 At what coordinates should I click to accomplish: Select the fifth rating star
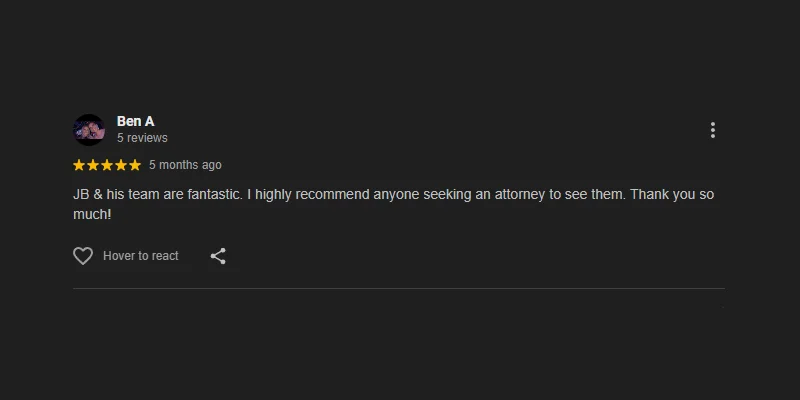(135, 165)
